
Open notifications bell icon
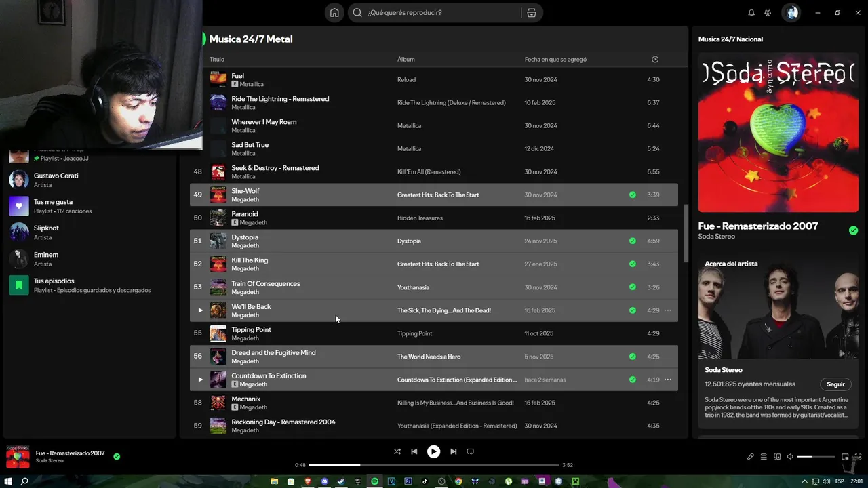(751, 13)
